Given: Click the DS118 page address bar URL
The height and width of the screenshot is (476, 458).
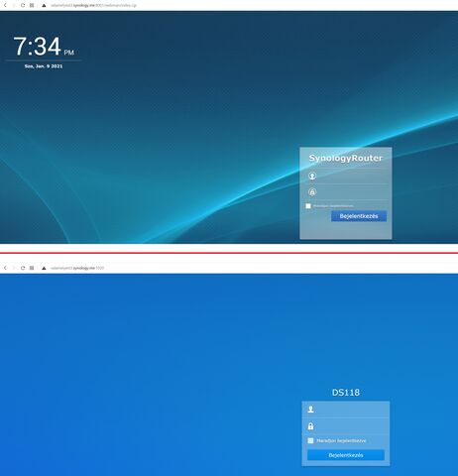Looking at the screenshot, I should pyautogui.click(x=77, y=268).
